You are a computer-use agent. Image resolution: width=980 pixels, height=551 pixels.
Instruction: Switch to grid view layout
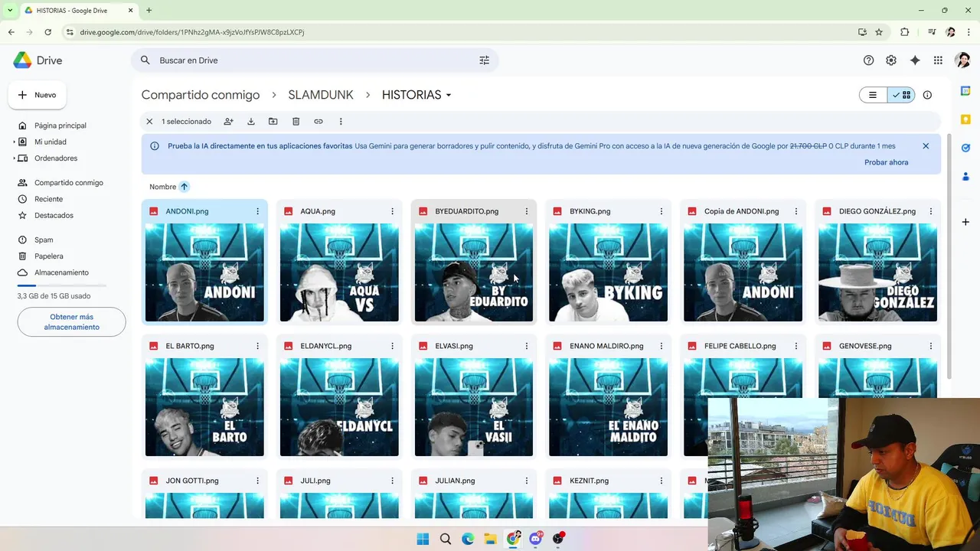point(901,95)
